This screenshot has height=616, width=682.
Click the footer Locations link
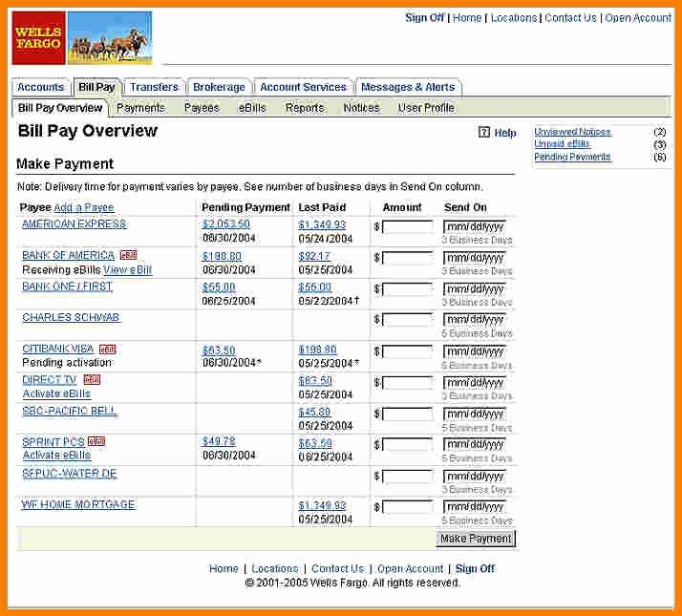coord(275,568)
